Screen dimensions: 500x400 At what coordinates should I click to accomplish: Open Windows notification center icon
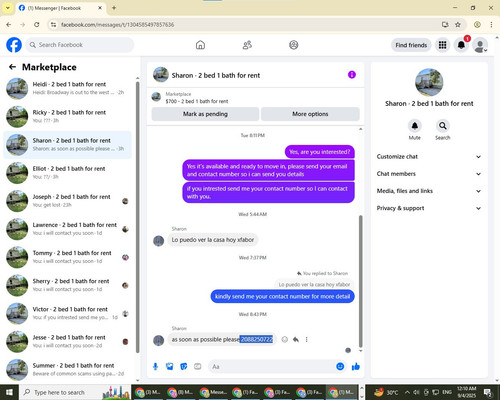[487, 392]
